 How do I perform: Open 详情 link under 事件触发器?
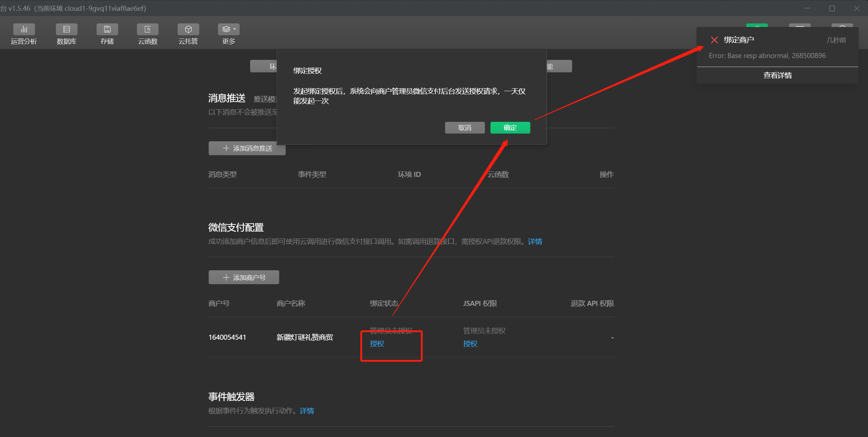pyautogui.click(x=307, y=411)
